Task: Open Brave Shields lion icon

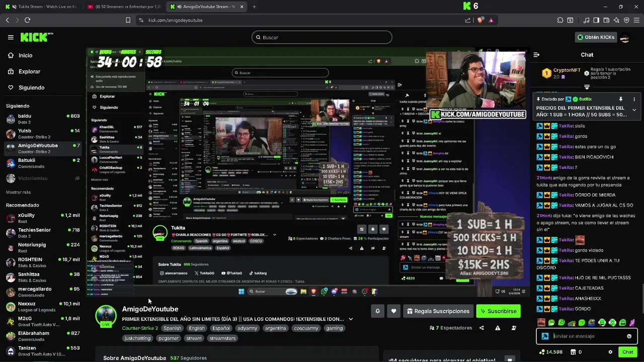Action: 480,20
